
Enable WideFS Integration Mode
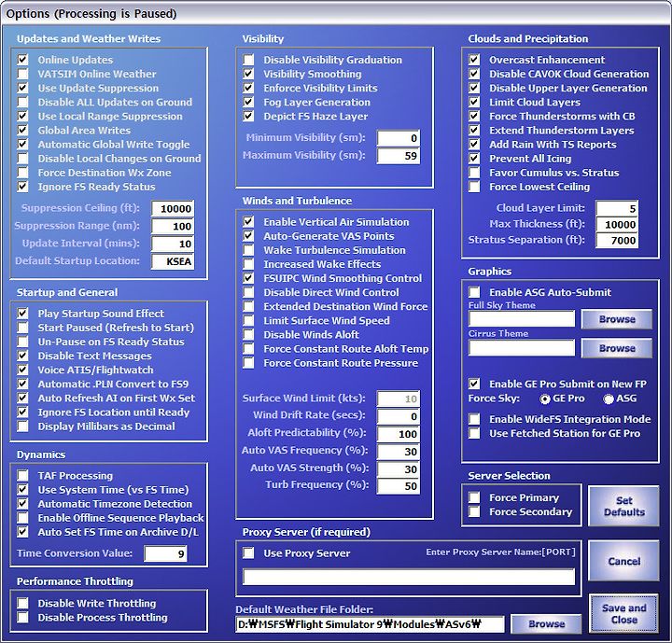474,419
